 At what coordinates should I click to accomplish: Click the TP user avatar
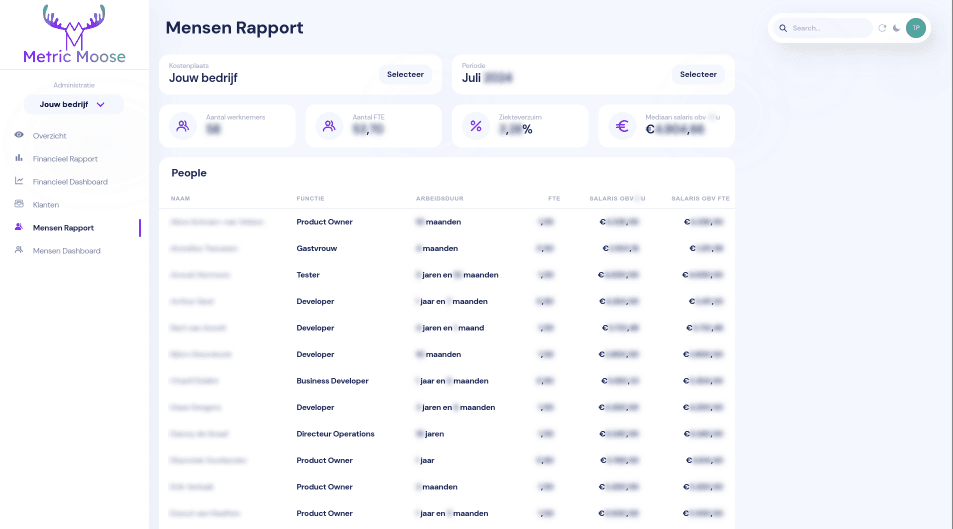tap(915, 28)
